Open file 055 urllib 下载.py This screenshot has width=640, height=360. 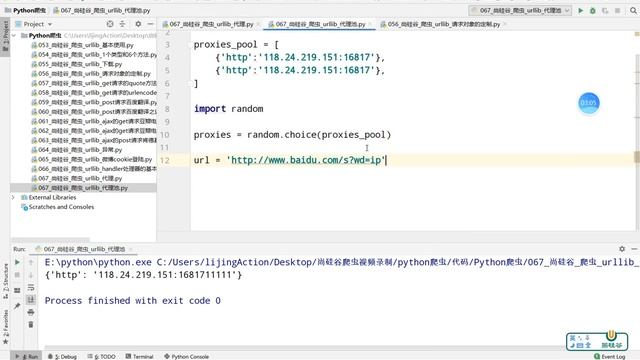[x=77, y=64]
